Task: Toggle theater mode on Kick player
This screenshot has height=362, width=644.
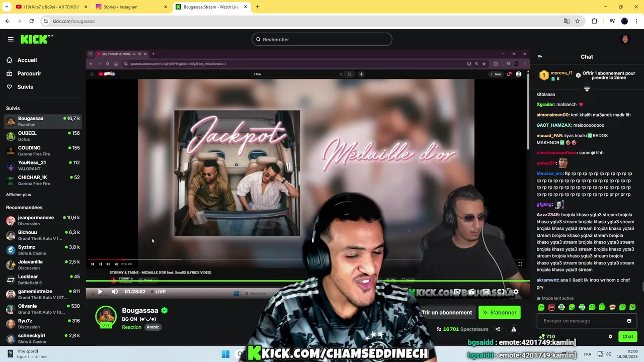Action: (x=486, y=292)
